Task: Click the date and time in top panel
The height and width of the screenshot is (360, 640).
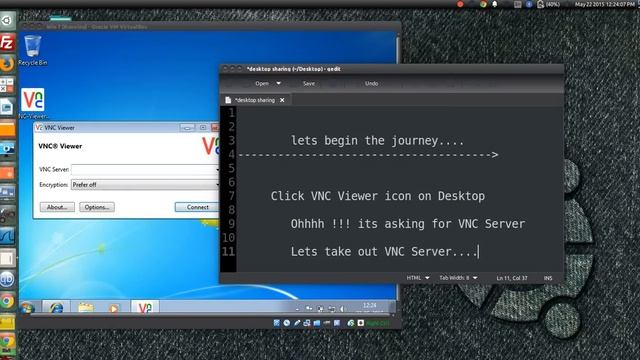Action: (605, 4)
